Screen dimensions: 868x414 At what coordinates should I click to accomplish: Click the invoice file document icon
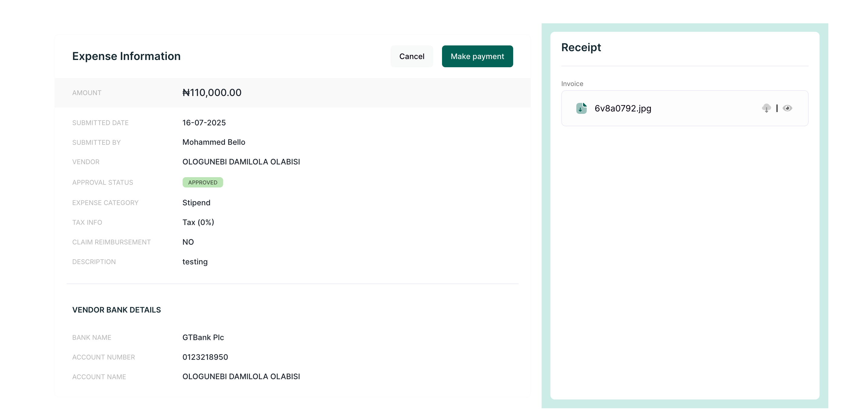(x=581, y=108)
